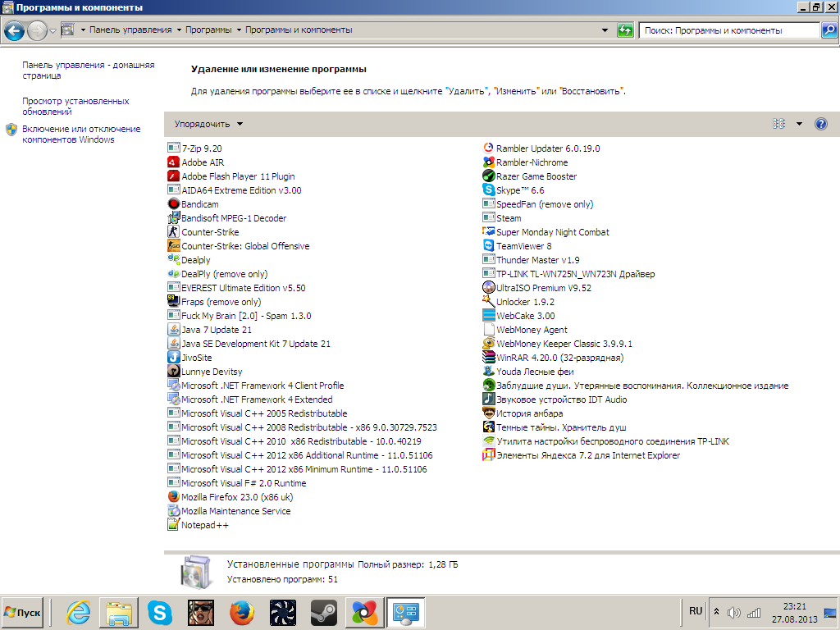Click the volume speaker tray icon

(x=733, y=612)
